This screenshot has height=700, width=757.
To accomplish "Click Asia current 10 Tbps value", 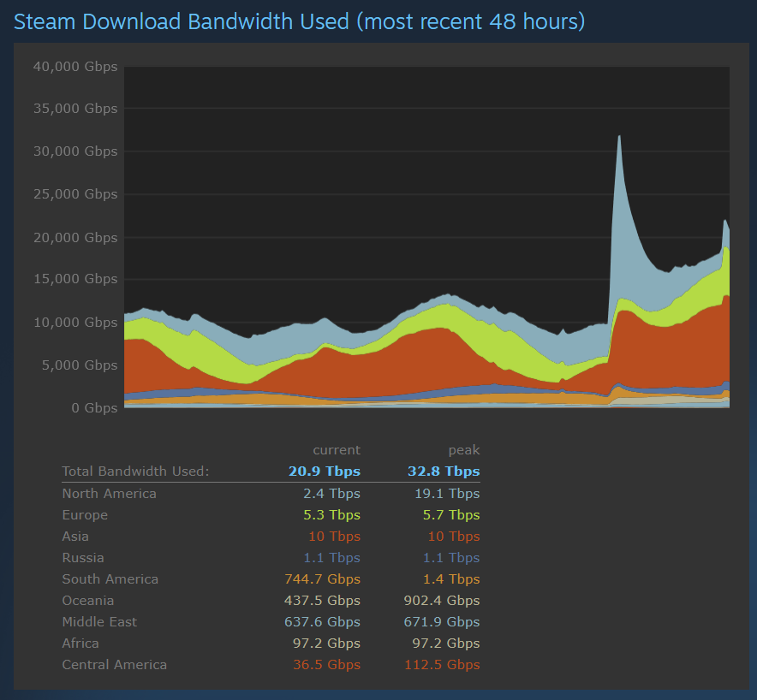I will (335, 537).
